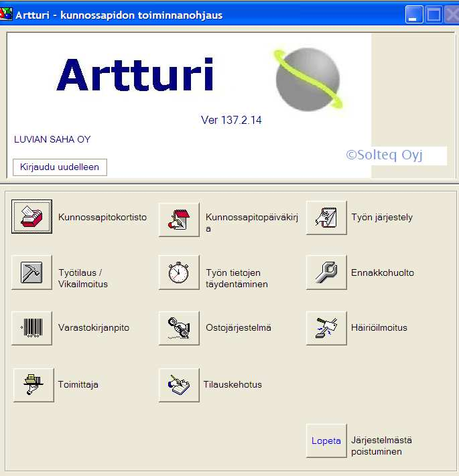Image resolution: width=459 pixels, height=476 pixels.
Task: Click the Lopeta button to exit
Action: [x=326, y=441]
